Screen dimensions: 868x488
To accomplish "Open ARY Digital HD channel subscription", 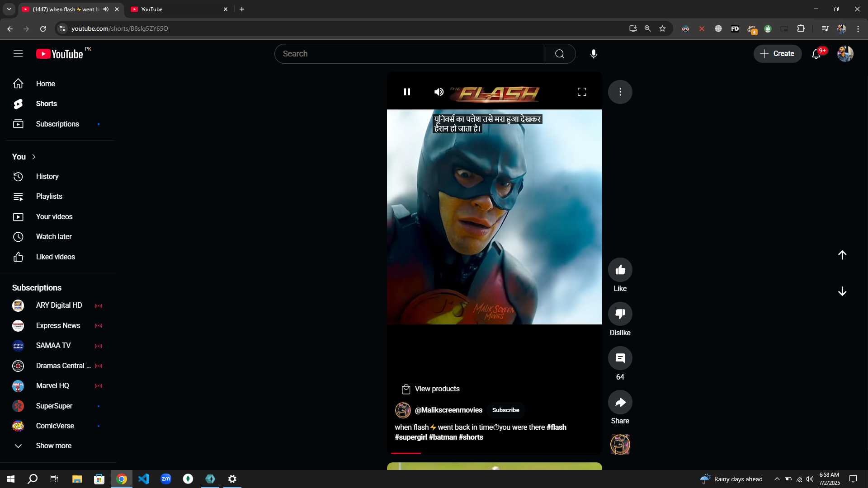I will pos(58,305).
